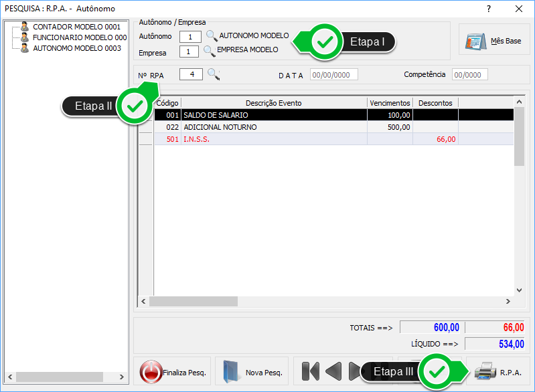
Task: Print the R.P.A. using printer button
Action: 498,372
